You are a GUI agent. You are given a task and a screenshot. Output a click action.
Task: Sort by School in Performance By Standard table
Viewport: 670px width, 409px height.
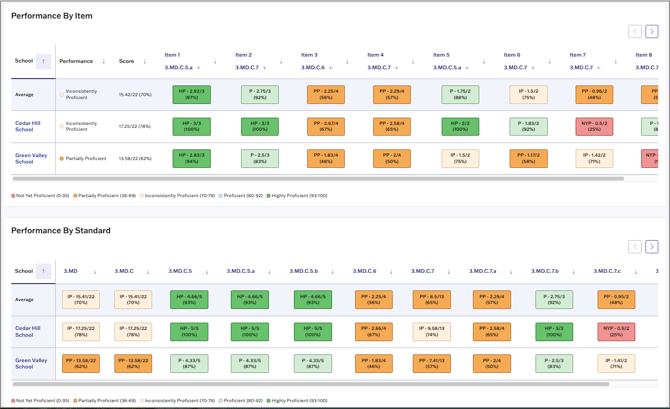click(43, 271)
